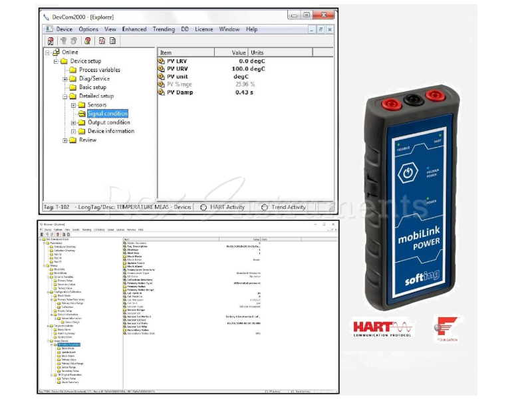This screenshot has width=532, height=399.
Task: Restore the inner Explorer child window
Action: coord(321,29)
